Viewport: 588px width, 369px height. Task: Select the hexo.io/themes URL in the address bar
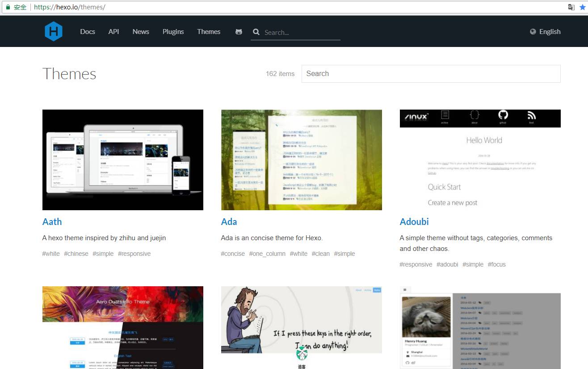(70, 7)
